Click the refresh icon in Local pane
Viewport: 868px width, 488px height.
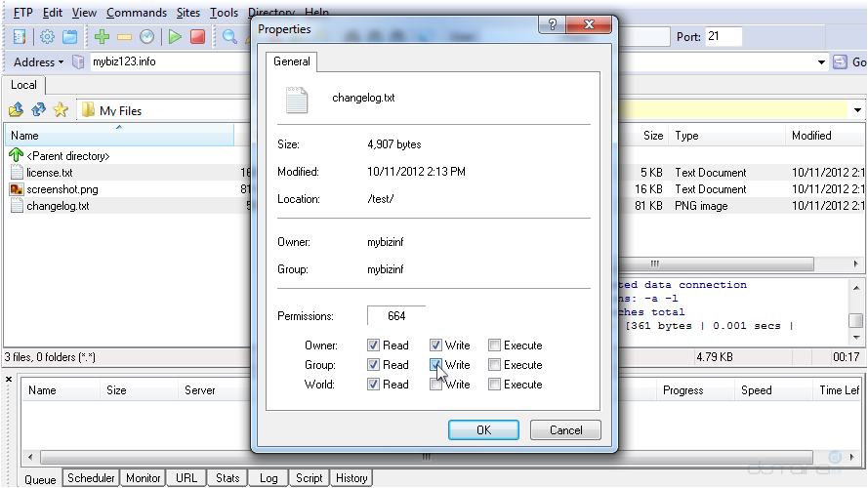tap(38, 109)
